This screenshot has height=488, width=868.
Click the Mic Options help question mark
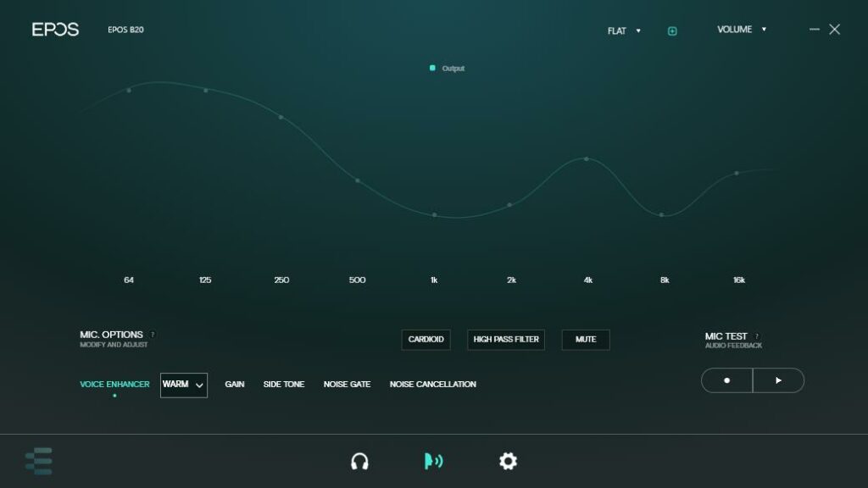click(x=153, y=335)
